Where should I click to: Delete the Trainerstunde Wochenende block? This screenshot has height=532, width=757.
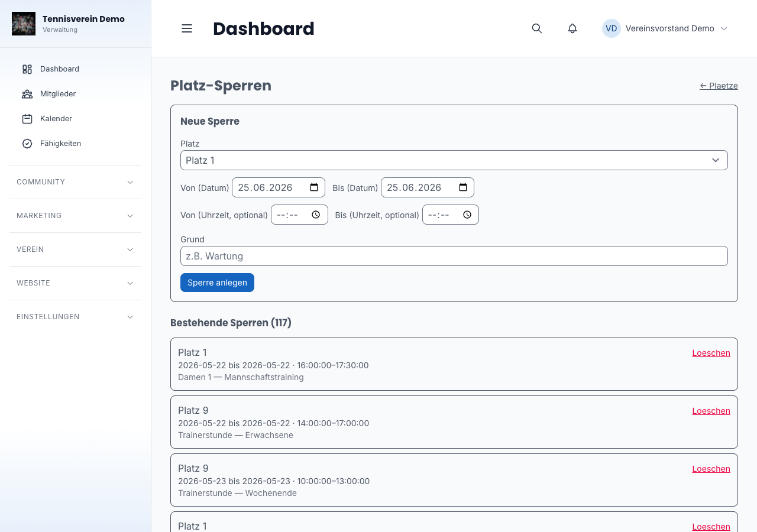click(x=711, y=469)
